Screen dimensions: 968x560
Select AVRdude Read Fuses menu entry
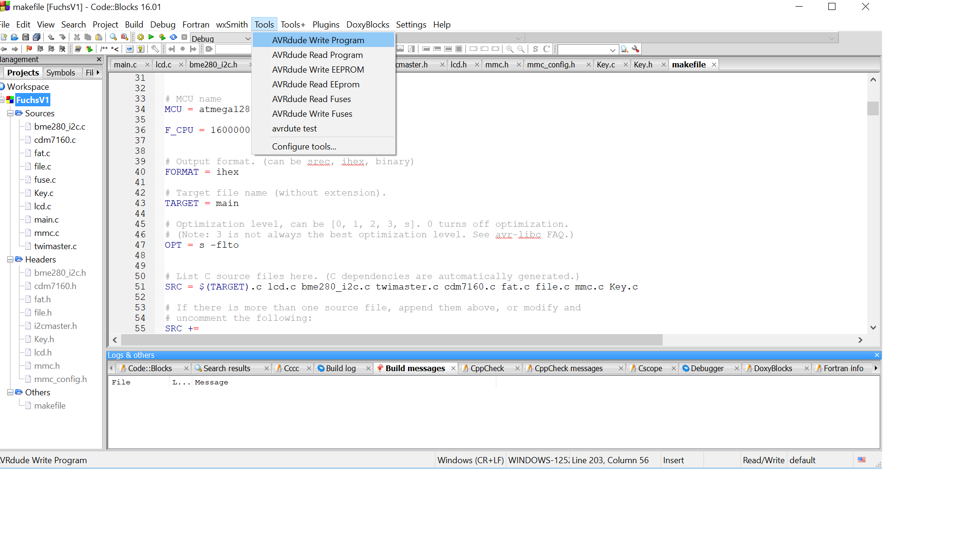(x=324, y=99)
